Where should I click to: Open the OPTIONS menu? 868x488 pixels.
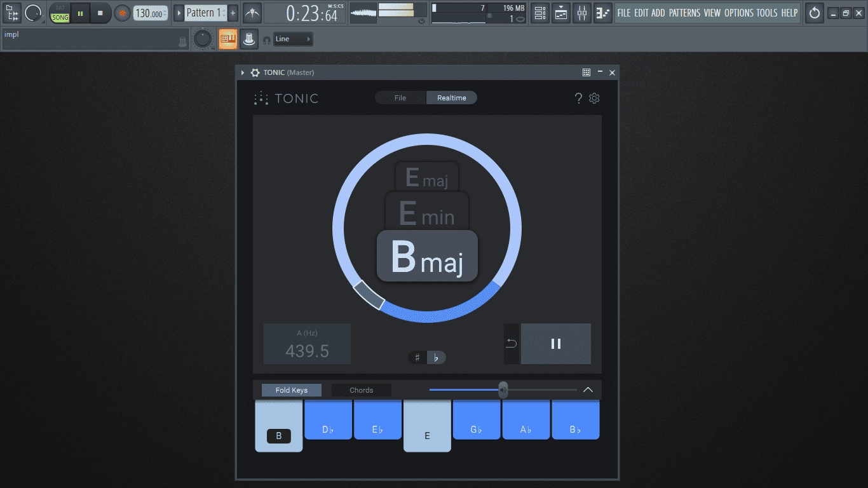point(739,13)
